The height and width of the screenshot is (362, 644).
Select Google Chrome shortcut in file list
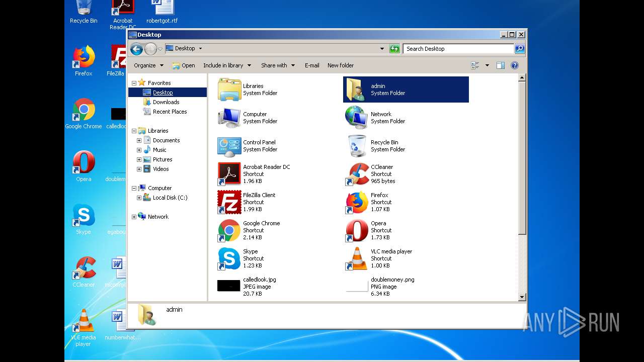pyautogui.click(x=229, y=230)
